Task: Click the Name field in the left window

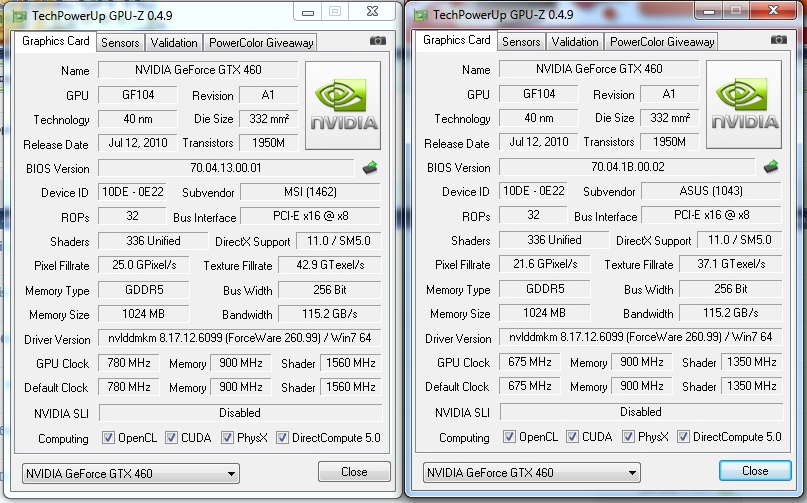Action: (x=198, y=70)
